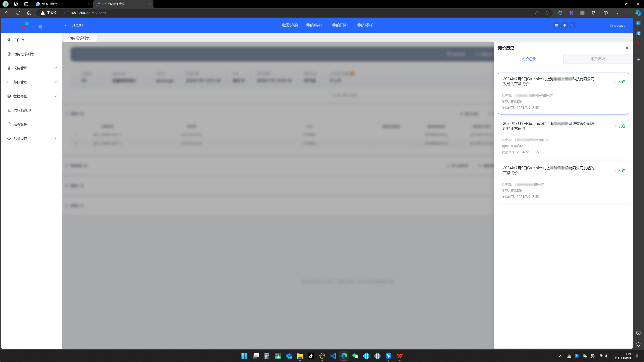The height and width of the screenshot is (362, 644).
Task: Click the finoptact username
Action: tap(617, 25)
